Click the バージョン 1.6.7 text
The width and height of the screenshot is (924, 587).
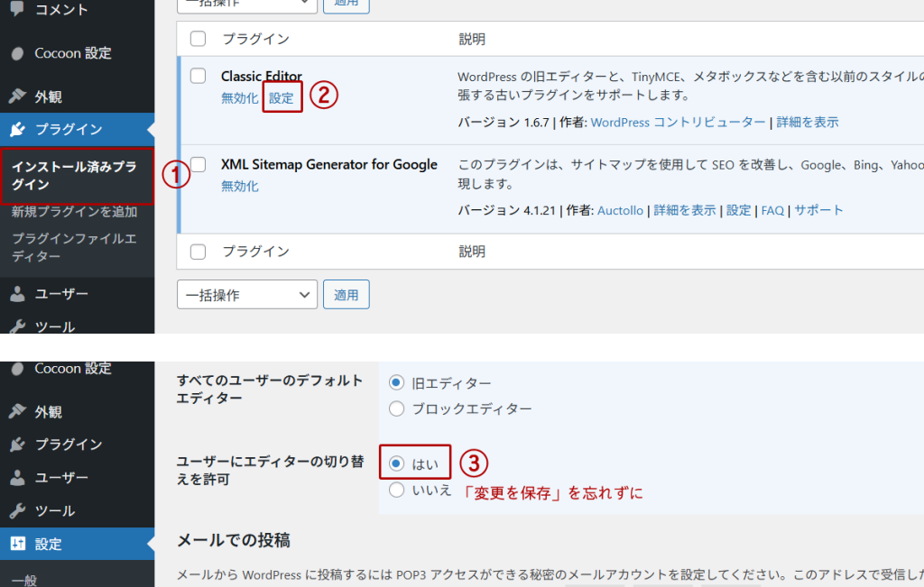[504, 123]
